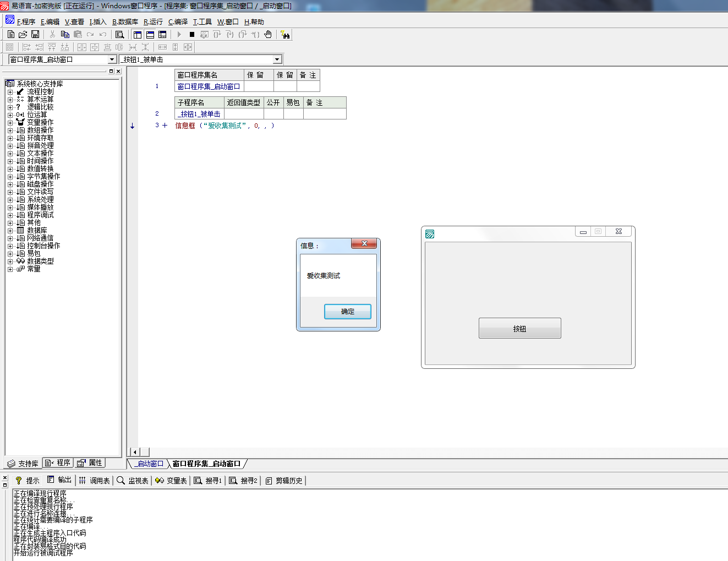Click the Open folder toolbar icon
Screen dimensions: 728x561
(23, 34)
